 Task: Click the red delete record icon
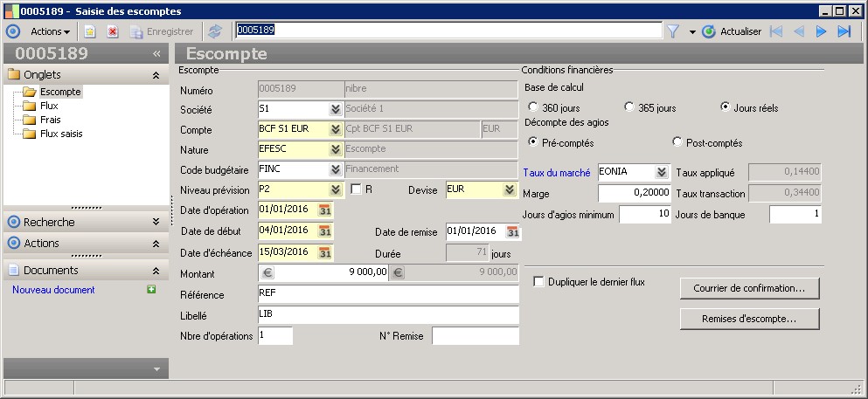click(112, 31)
